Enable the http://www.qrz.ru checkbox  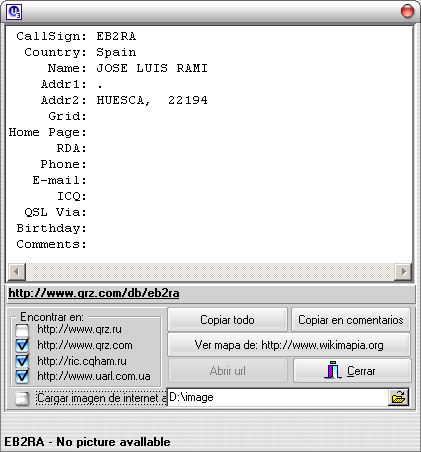click(x=22, y=330)
